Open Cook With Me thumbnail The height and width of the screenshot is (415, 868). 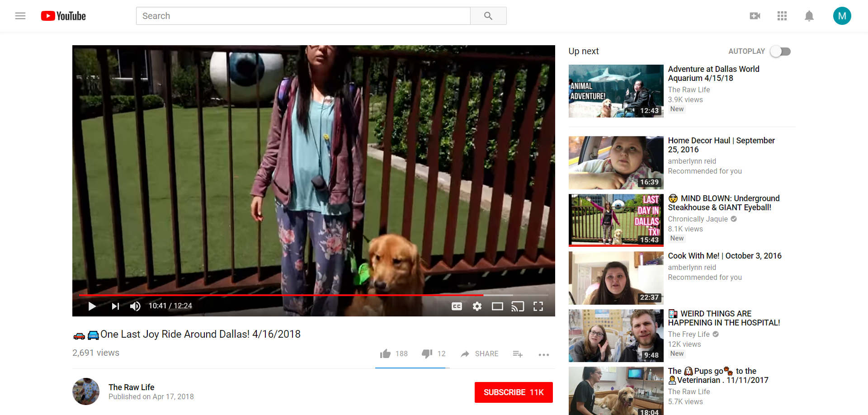click(x=616, y=278)
